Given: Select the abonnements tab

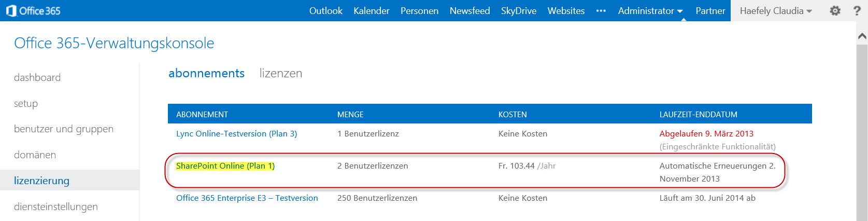Looking at the screenshot, I should click(x=206, y=73).
